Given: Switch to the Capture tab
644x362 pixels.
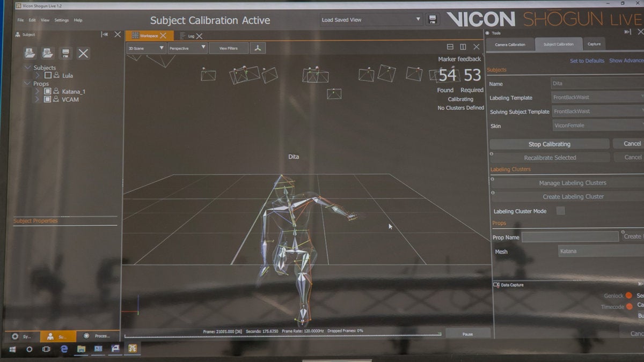Looking at the screenshot, I should click(x=594, y=44).
